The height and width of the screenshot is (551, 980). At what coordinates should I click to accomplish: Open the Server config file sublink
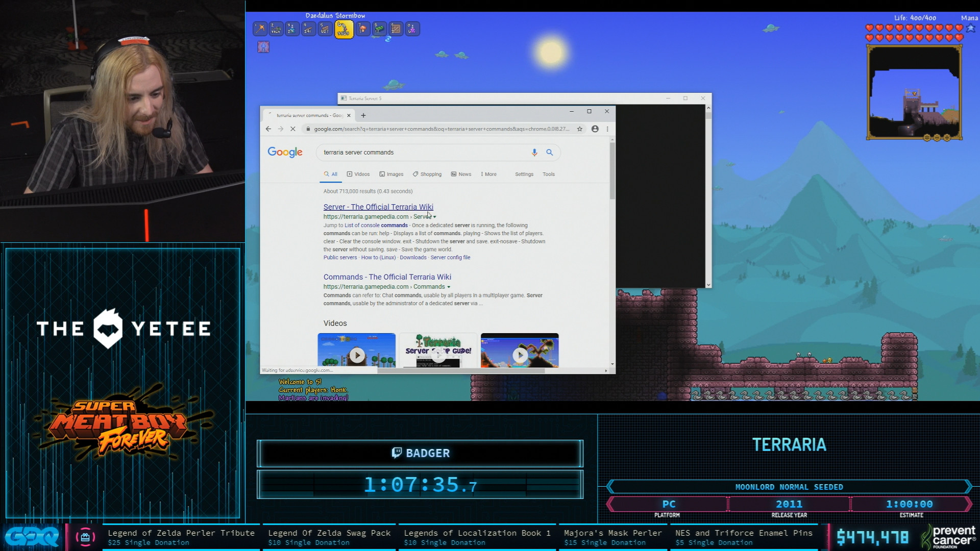[450, 258]
